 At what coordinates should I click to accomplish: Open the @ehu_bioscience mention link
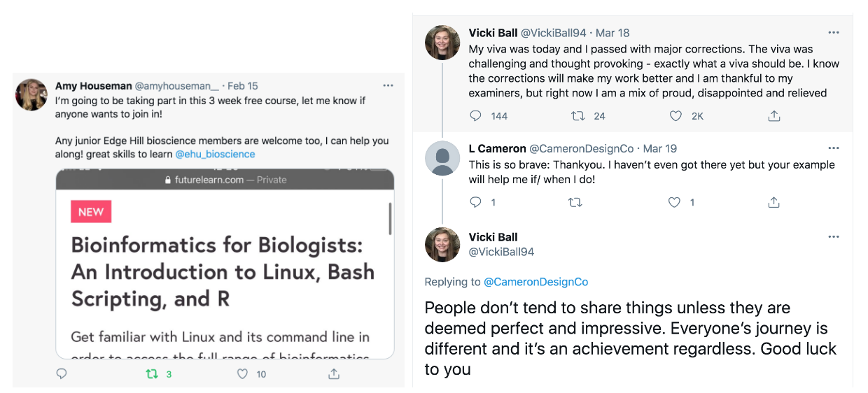point(215,154)
